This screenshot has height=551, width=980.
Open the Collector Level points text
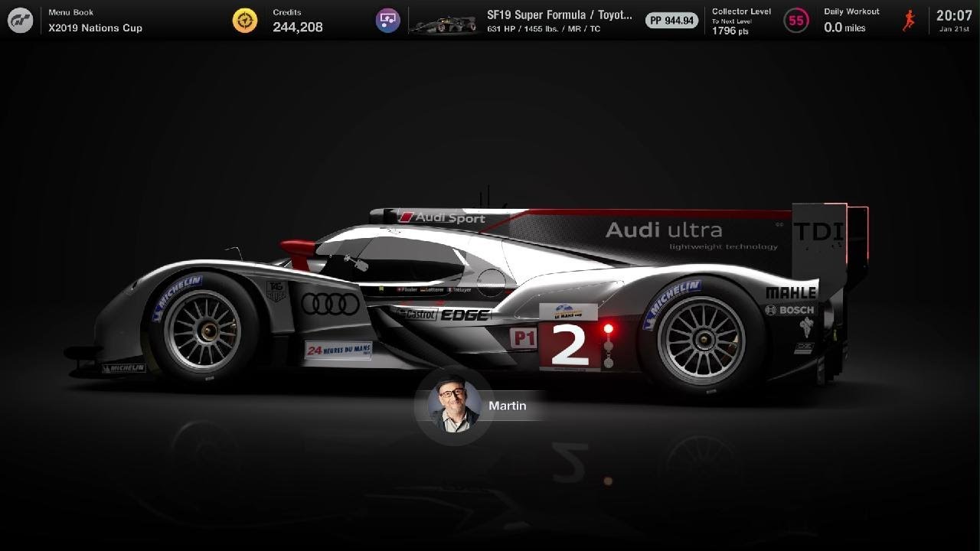pyautogui.click(x=742, y=21)
